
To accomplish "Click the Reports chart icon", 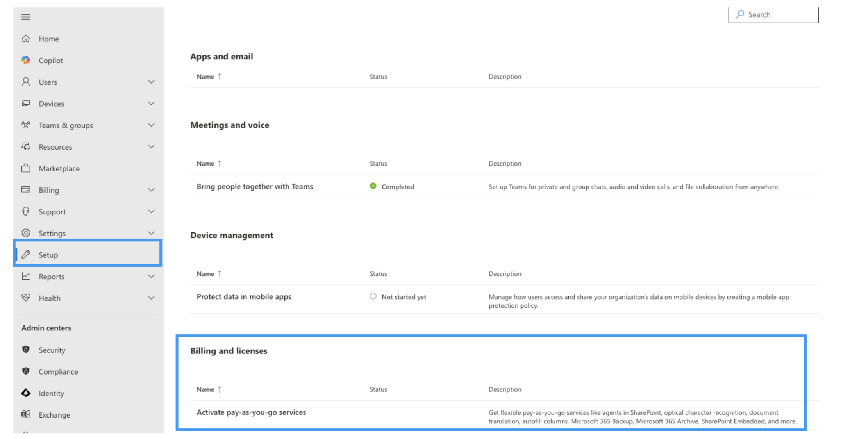I will (x=26, y=276).
